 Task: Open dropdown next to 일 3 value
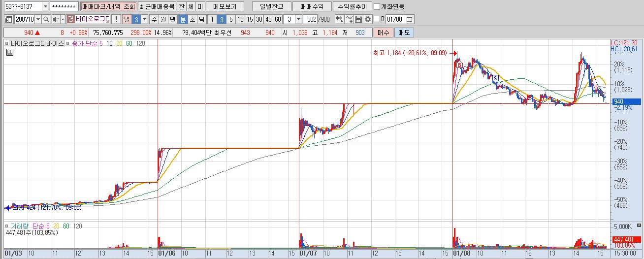point(144,19)
